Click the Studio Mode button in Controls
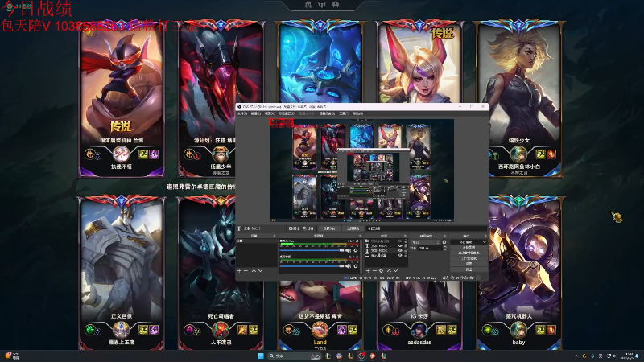Screen dimensions: 644x362 click(x=469, y=258)
